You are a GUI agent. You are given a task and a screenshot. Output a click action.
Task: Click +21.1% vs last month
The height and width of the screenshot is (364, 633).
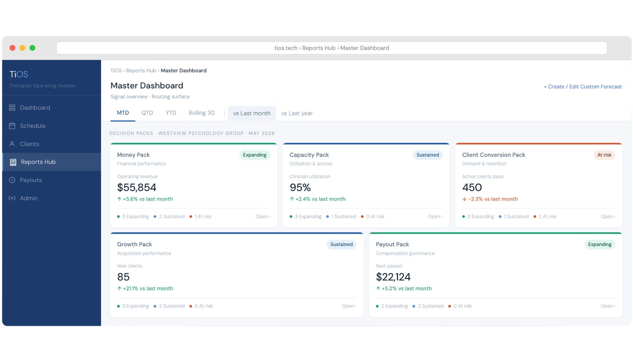pos(145,288)
